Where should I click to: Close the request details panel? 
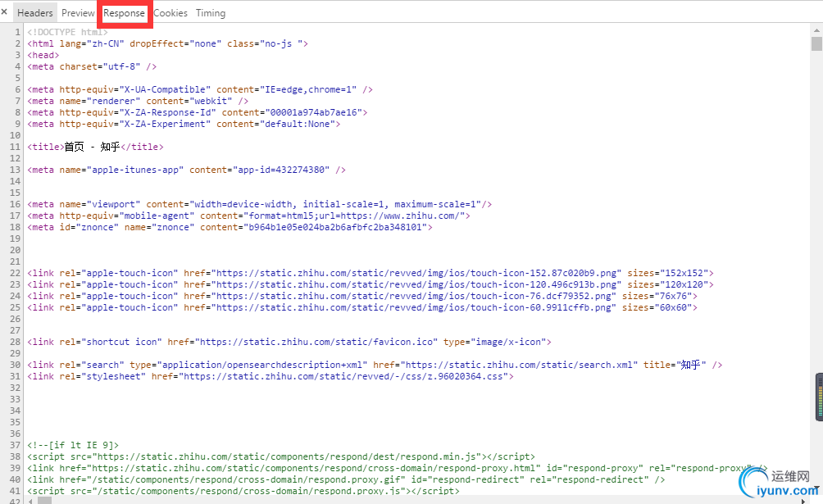[4, 11]
